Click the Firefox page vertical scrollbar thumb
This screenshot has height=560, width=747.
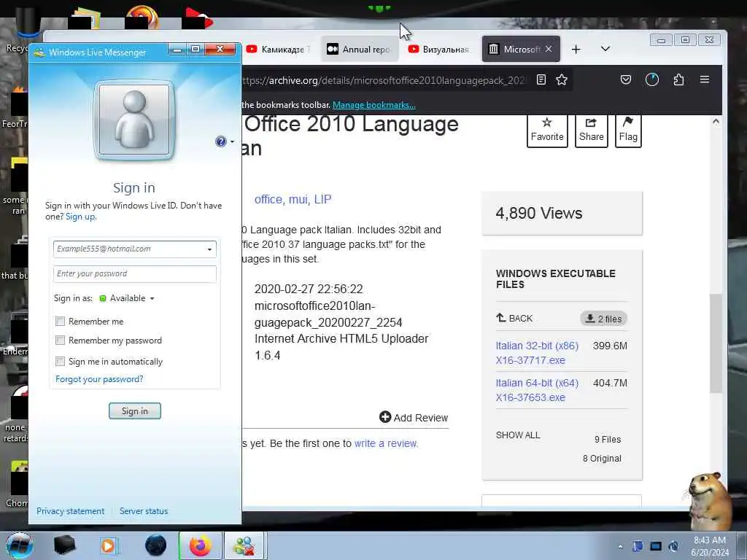716,343
